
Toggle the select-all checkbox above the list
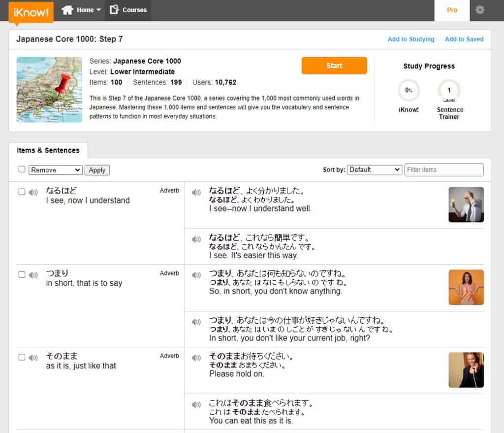tap(22, 169)
